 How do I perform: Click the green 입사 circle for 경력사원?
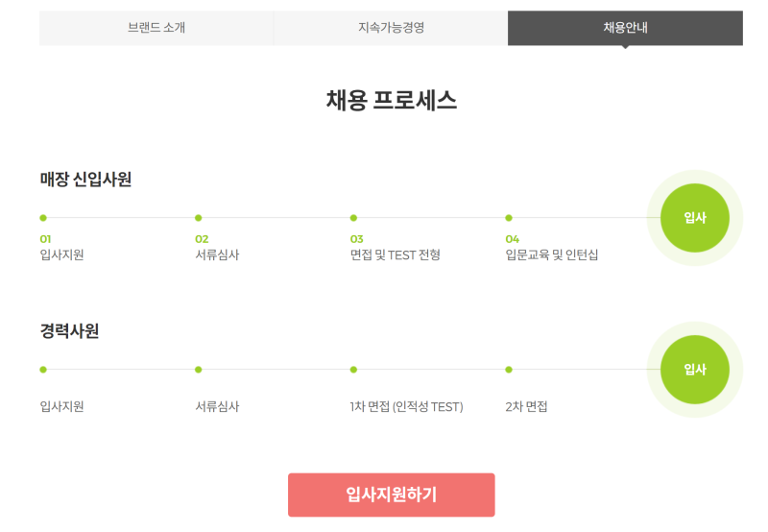694,370
